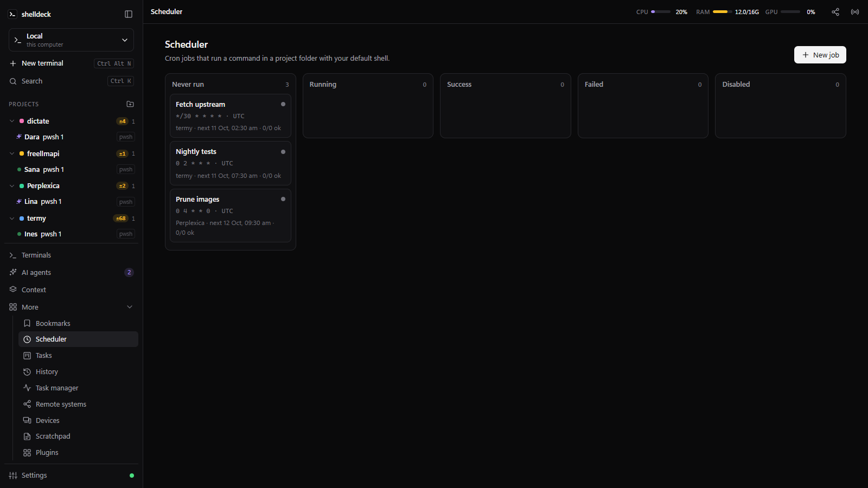Open History page
The image size is (868, 488).
78,372
